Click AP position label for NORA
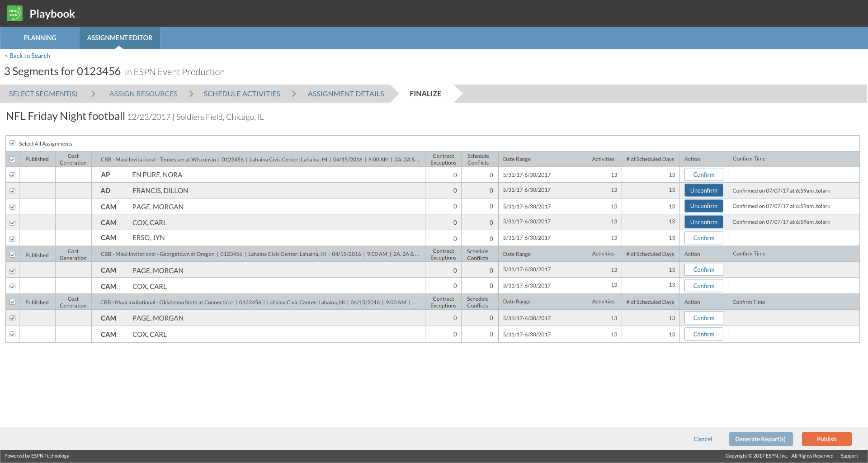868x463 pixels. pyautogui.click(x=105, y=175)
